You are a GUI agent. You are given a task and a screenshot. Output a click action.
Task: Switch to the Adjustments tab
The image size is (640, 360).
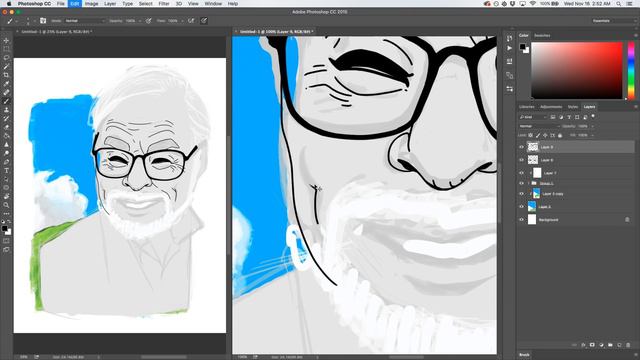(x=551, y=107)
